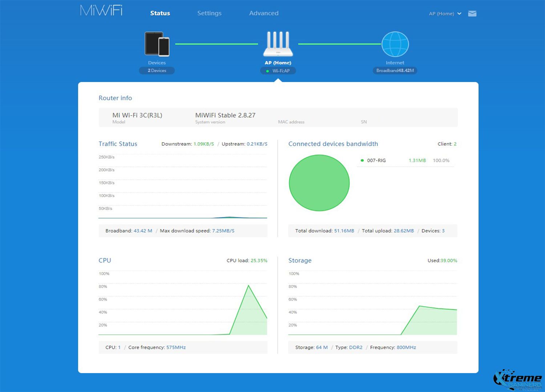Click the Broadband 43.42 M value
This screenshot has width=545, height=392.
pyautogui.click(x=143, y=231)
